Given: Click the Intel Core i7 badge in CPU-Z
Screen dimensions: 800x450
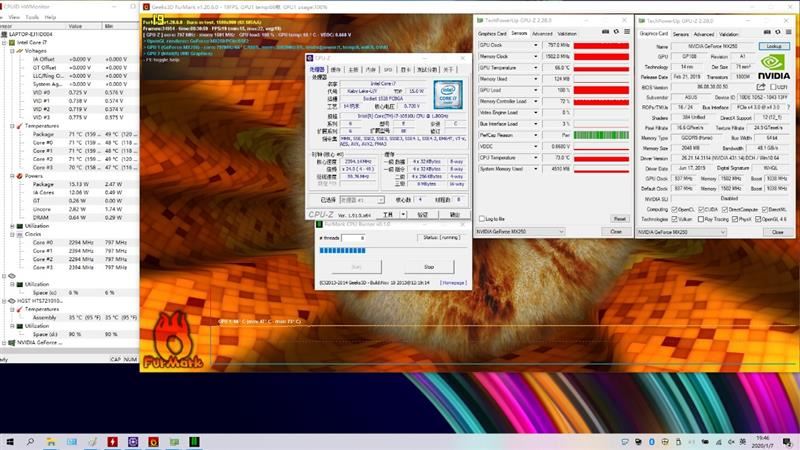Looking at the screenshot, I should coord(448,94).
